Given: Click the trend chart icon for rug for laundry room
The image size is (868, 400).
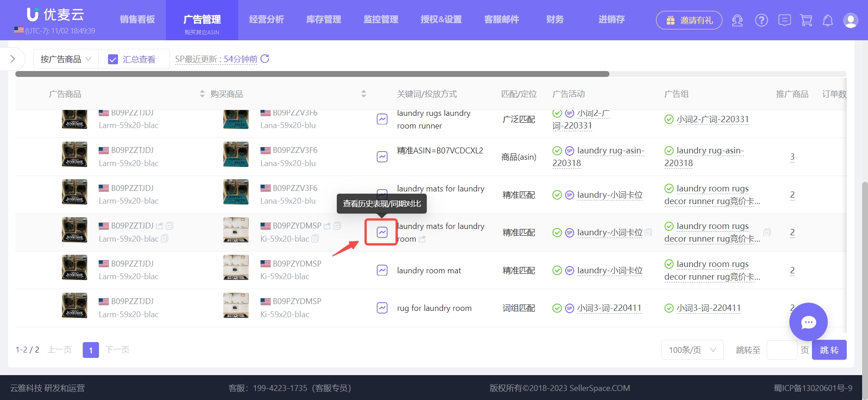Looking at the screenshot, I should pyautogui.click(x=382, y=308).
